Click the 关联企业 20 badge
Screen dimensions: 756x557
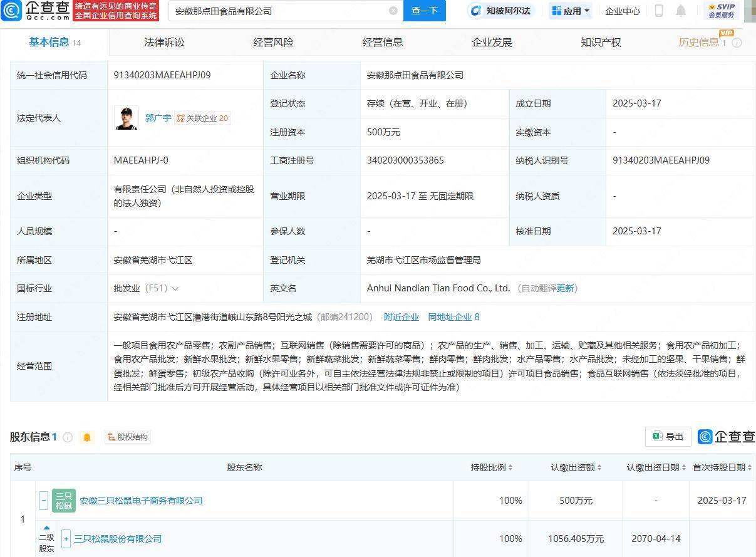202,118
